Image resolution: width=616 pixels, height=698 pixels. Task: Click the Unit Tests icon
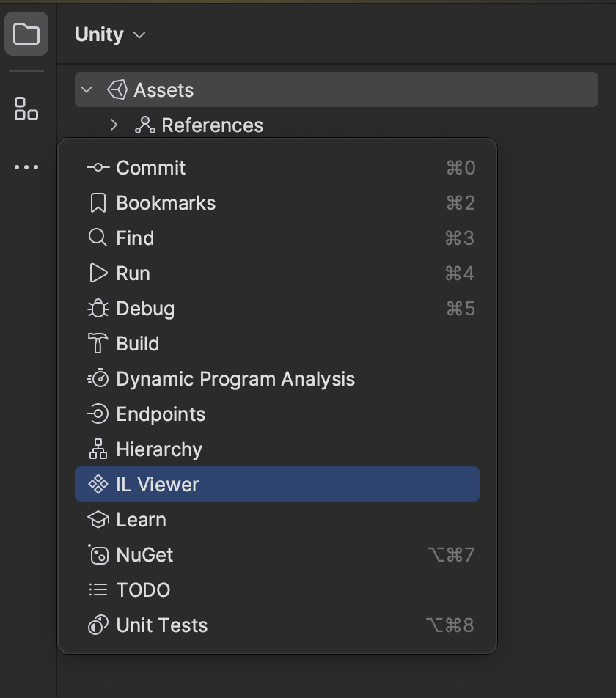[x=98, y=625]
